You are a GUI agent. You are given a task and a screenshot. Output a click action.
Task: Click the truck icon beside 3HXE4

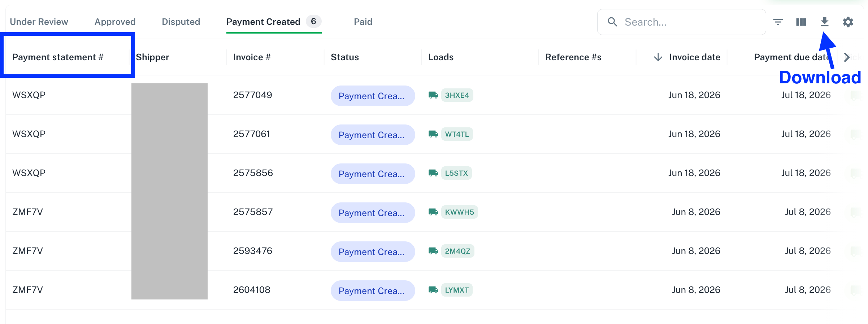tap(433, 95)
